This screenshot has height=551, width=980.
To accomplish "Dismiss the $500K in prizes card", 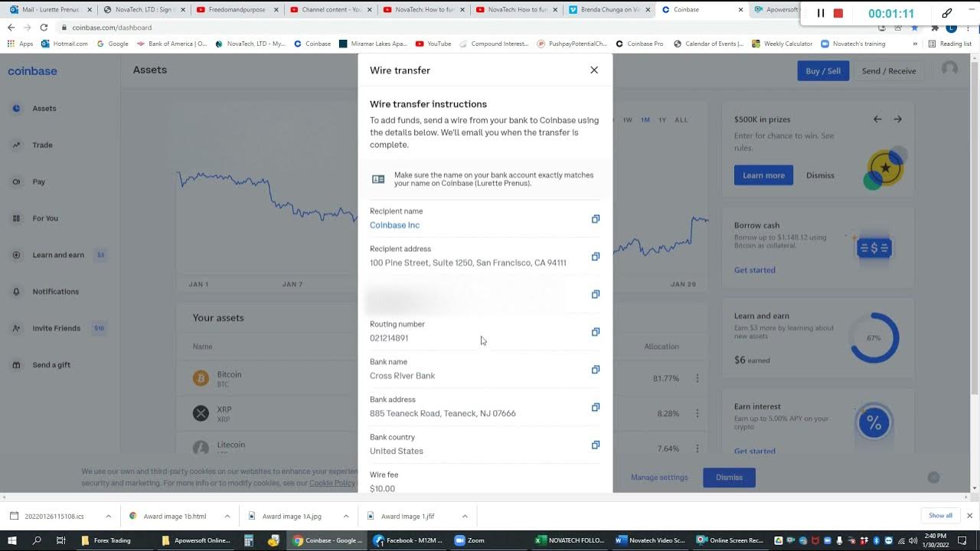I will (x=820, y=175).
